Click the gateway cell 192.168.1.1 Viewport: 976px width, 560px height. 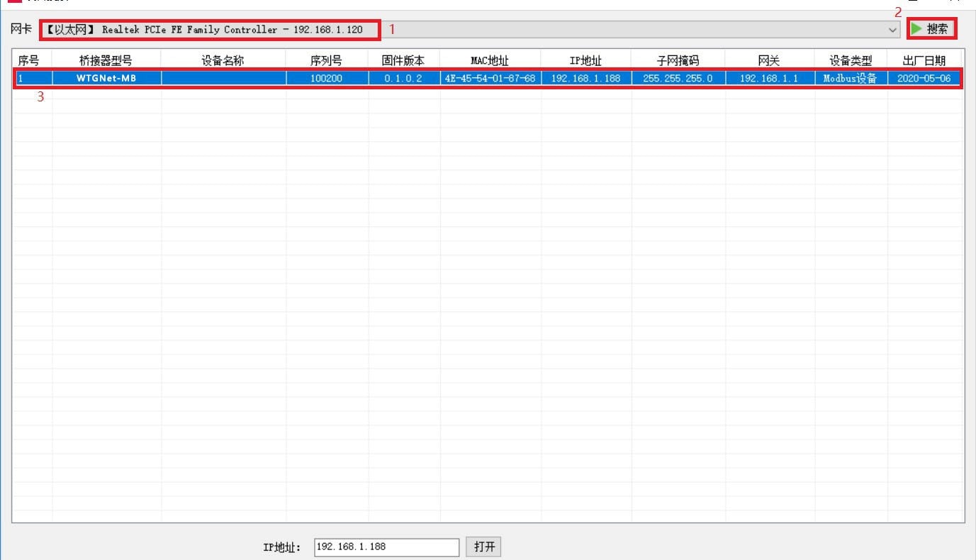coord(770,79)
